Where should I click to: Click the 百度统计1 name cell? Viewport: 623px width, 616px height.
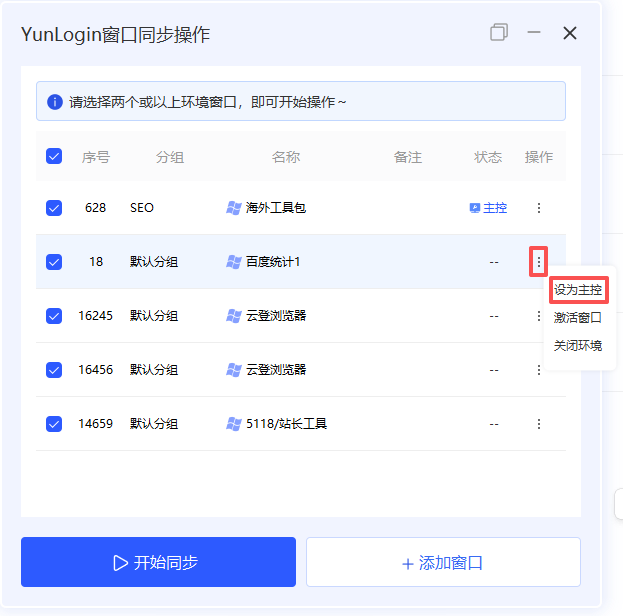(x=273, y=262)
